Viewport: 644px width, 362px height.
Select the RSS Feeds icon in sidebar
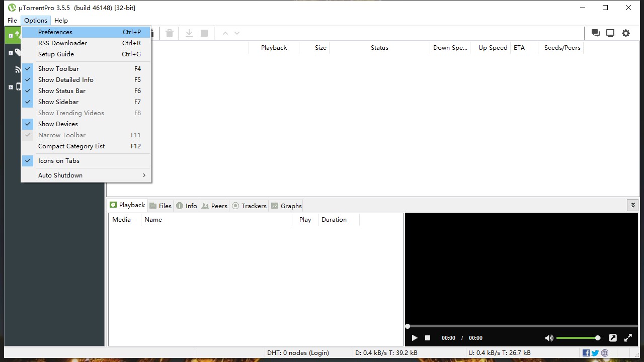(18, 69)
